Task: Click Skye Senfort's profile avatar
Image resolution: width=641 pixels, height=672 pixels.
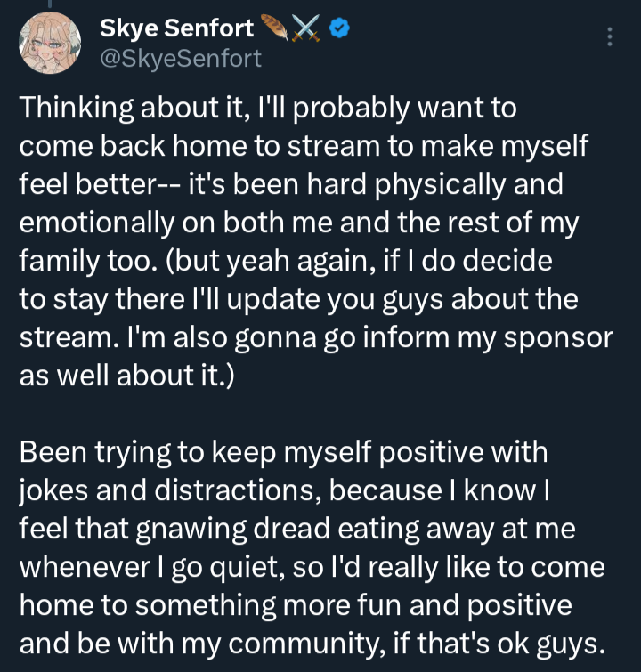Action: pyautogui.click(x=50, y=44)
